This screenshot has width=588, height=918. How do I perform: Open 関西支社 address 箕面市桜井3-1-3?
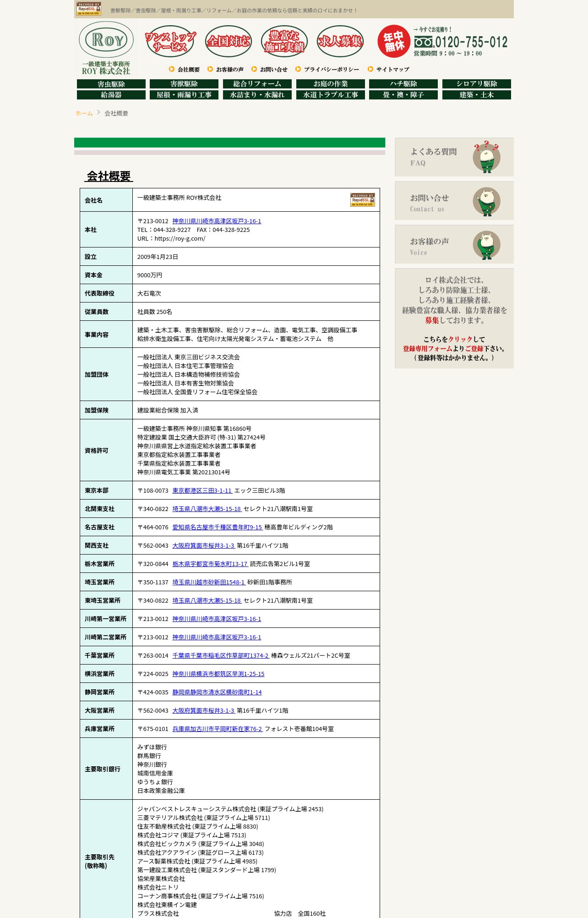[x=203, y=545]
